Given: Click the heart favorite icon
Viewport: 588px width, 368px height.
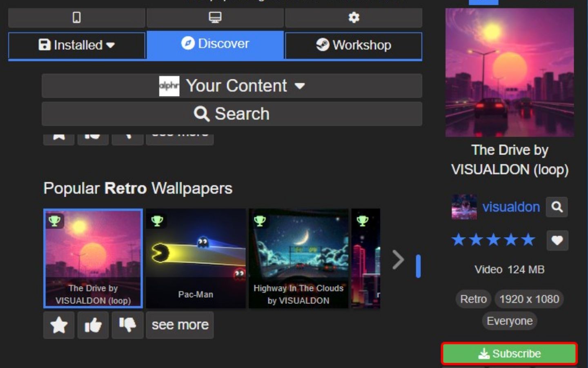Looking at the screenshot, I should [x=557, y=240].
